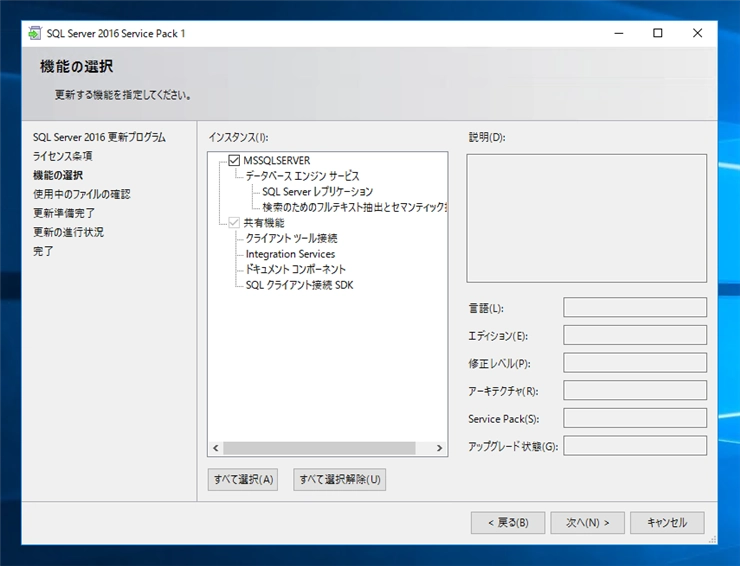Toggle the MSSQLSERVER instance checkbox
The height and width of the screenshot is (566, 740).
[x=234, y=160]
